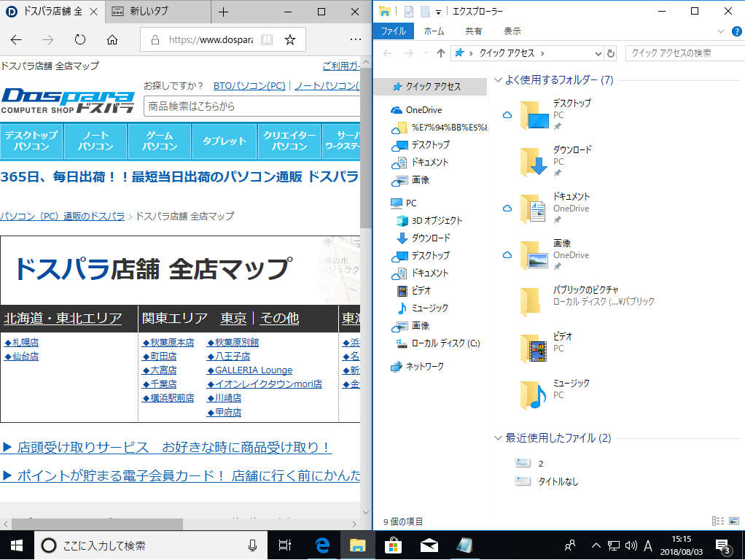Open address bar history dropdown

[x=598, y=54]
